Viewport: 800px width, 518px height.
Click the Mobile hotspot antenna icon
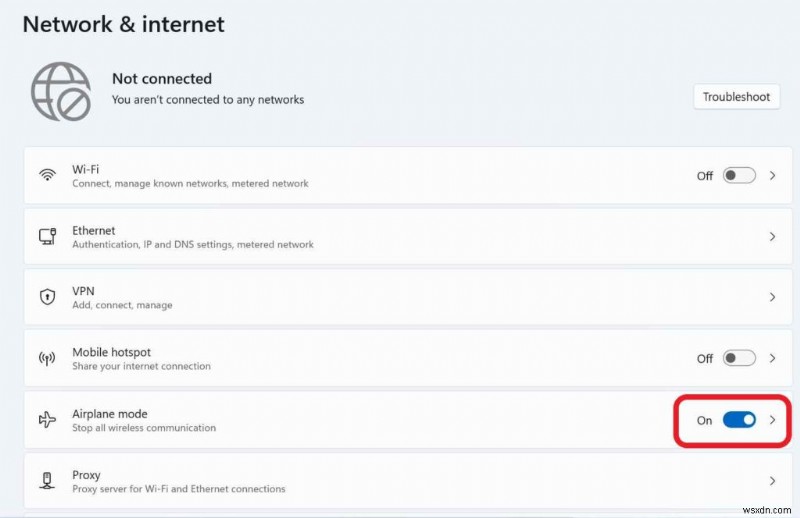(x=47, y=358)
